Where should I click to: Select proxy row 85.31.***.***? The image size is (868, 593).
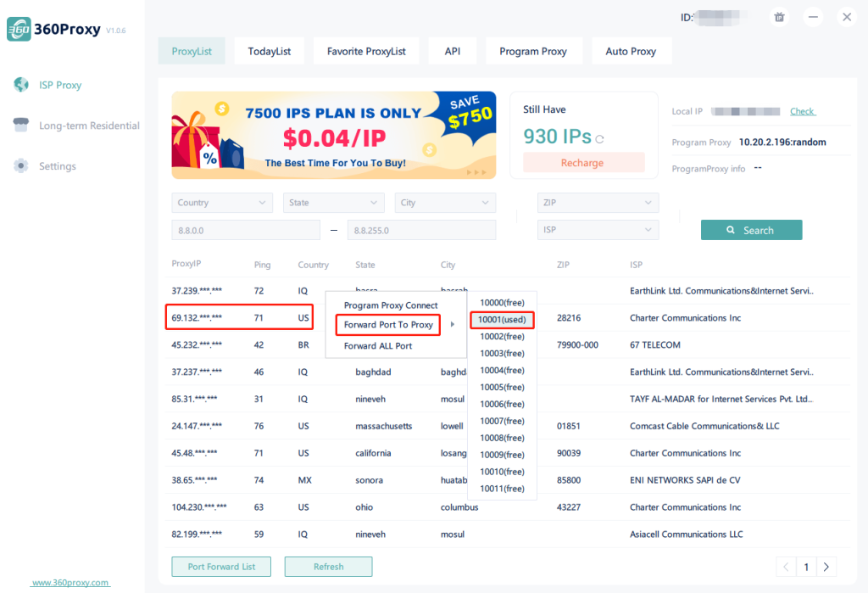coord(507,399)
